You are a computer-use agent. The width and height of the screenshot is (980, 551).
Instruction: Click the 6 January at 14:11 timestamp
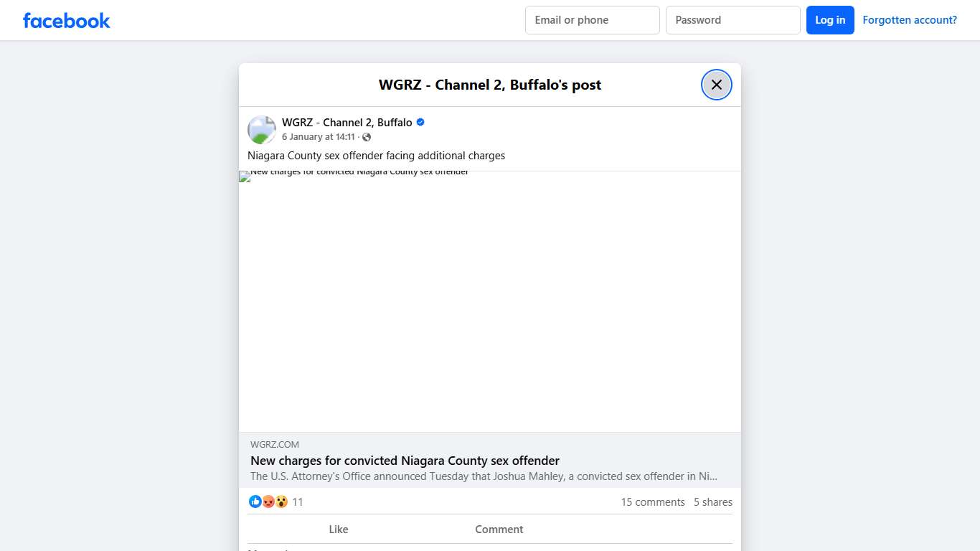pos(318,137)
